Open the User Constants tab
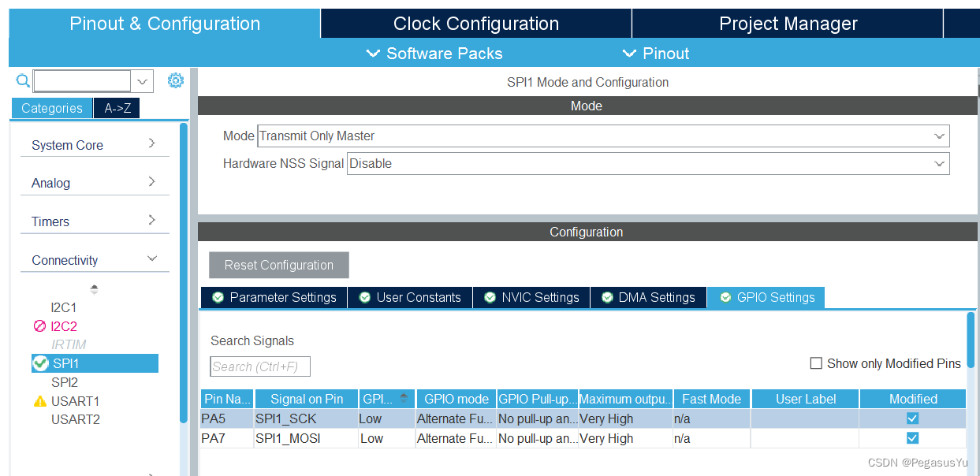The width and height of the screenshot is (980, 476). pyautogui.click(x=410, y=297)
